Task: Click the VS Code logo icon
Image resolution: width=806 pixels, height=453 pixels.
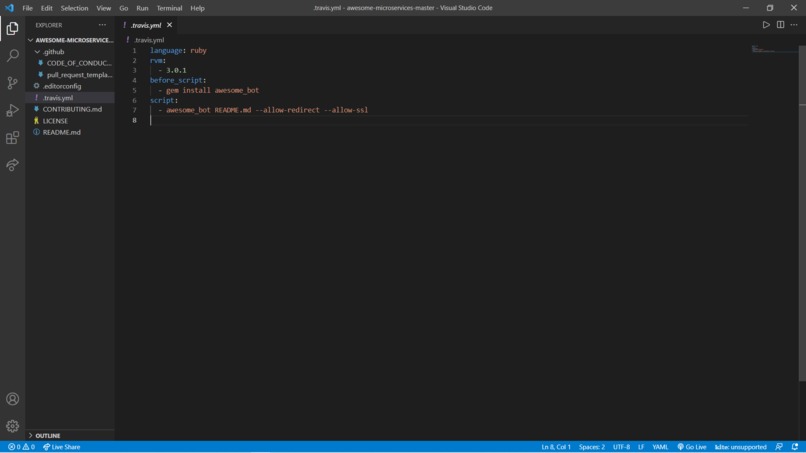Action: click(9, 8)
